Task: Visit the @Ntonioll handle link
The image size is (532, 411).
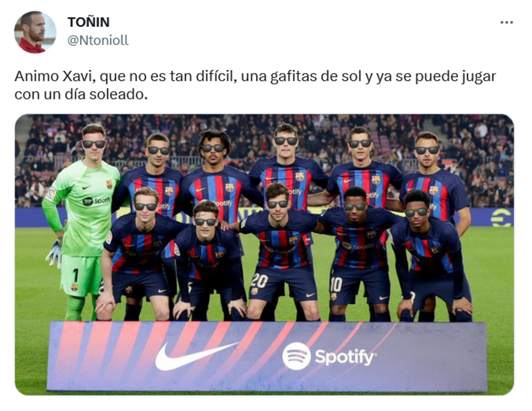Action: coord(98,40)
